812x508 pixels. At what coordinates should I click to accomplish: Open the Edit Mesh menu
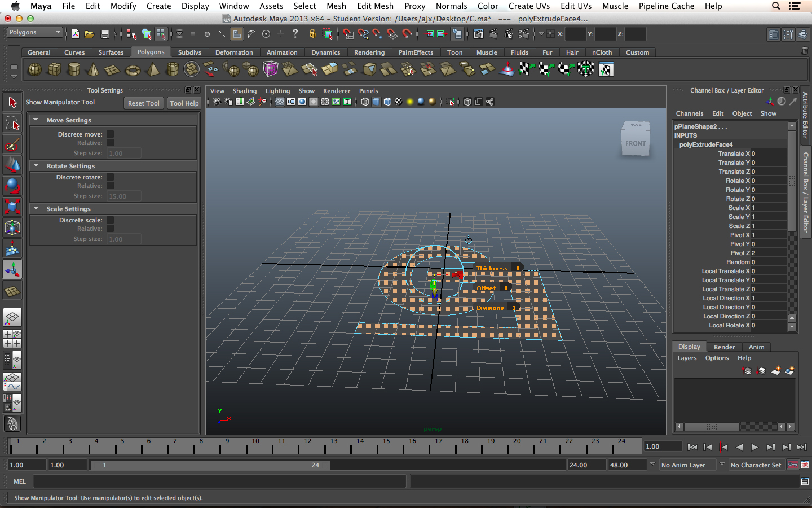pos(375,6)
